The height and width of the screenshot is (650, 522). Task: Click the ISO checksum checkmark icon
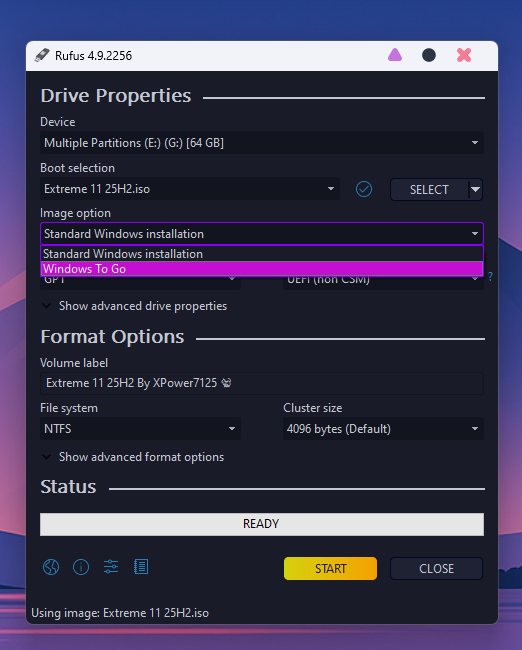pos(364,189)
